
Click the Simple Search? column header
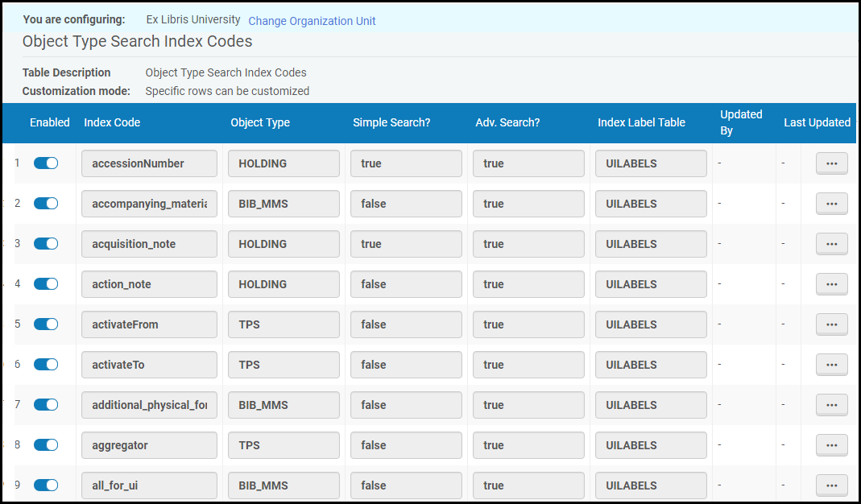pyautogui.click(x=391, y=122)
